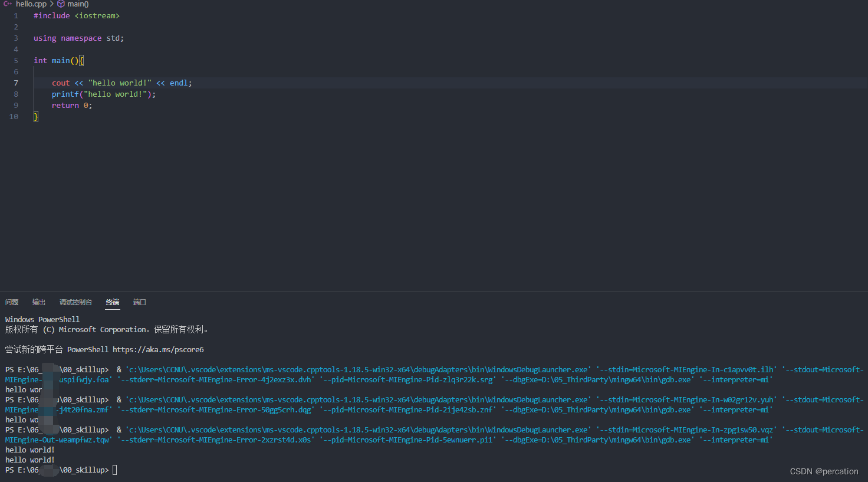The image size is (868, 482).
Task: Open the 端口 panel tab
Action: [139, 302]
